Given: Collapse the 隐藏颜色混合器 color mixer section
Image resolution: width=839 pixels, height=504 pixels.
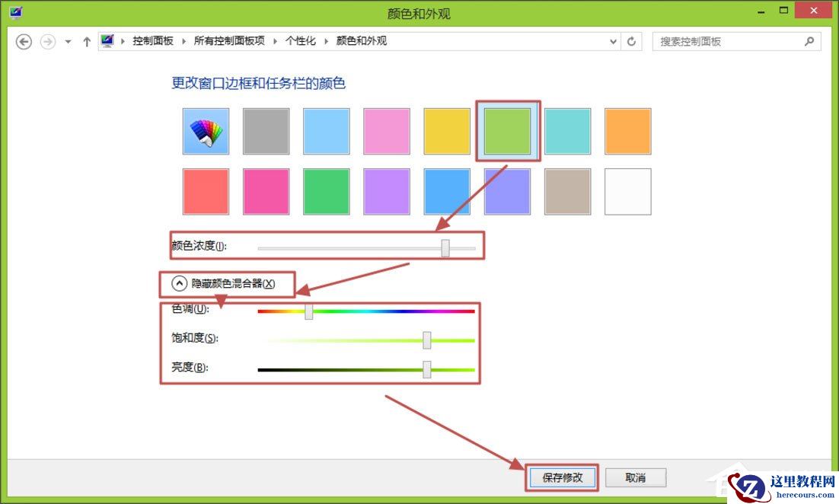Looking at the screenshot, I should tap(179, 282).
